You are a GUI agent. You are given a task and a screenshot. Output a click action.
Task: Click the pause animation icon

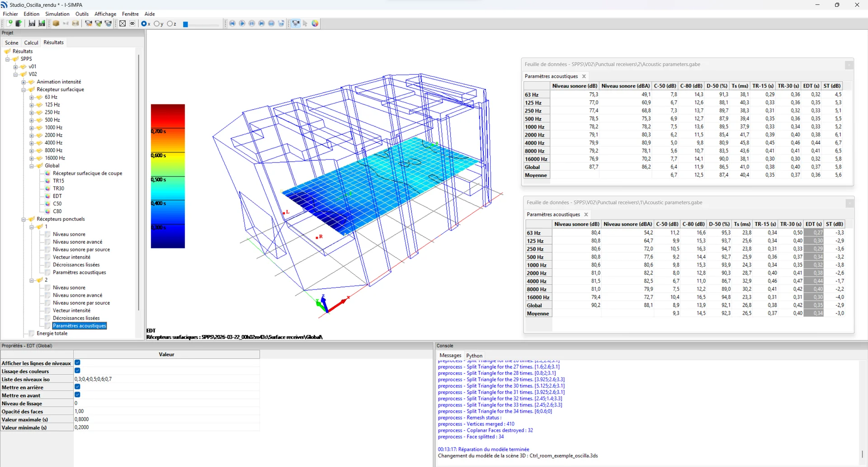pyautogui.click(x=252, y=23)
